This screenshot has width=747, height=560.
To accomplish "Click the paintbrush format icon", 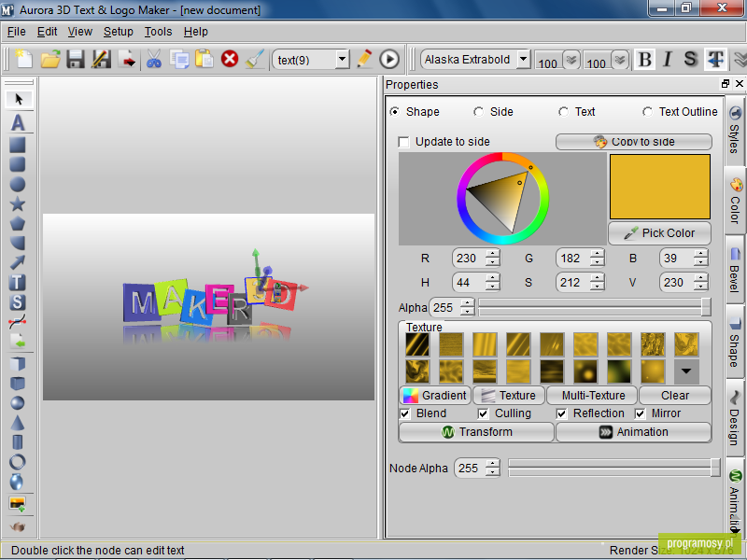I will click(x=255, y=60).
